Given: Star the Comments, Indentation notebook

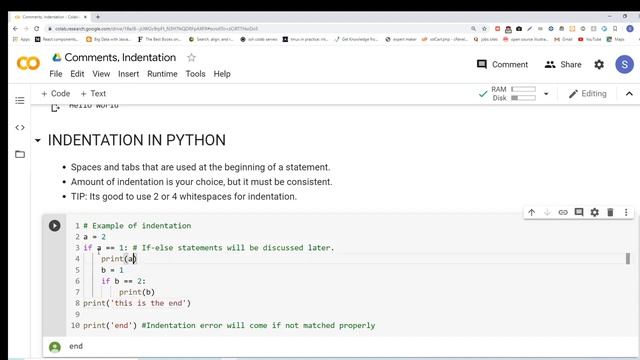Looking at the screenshot, I should tap(191, 58).
